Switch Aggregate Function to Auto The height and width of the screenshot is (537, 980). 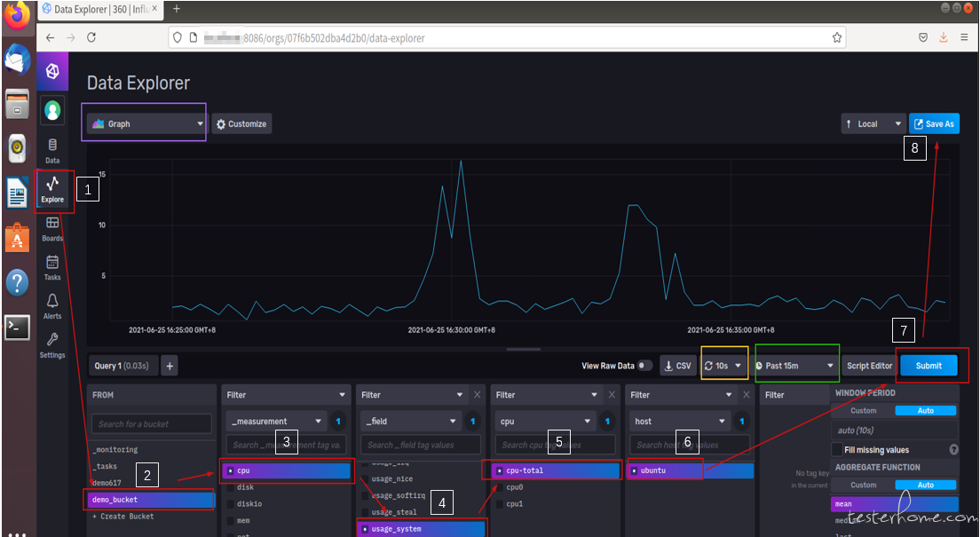[x=926, y=486]
